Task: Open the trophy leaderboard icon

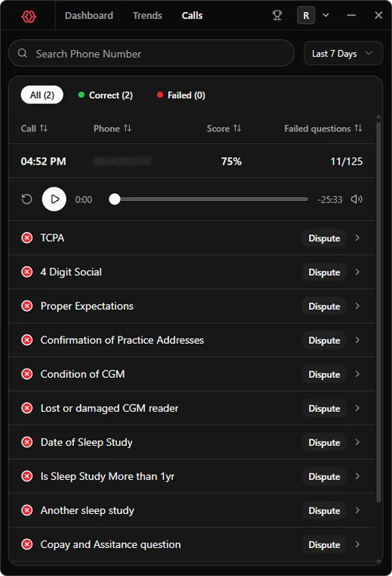Action: tap(277, 15)
